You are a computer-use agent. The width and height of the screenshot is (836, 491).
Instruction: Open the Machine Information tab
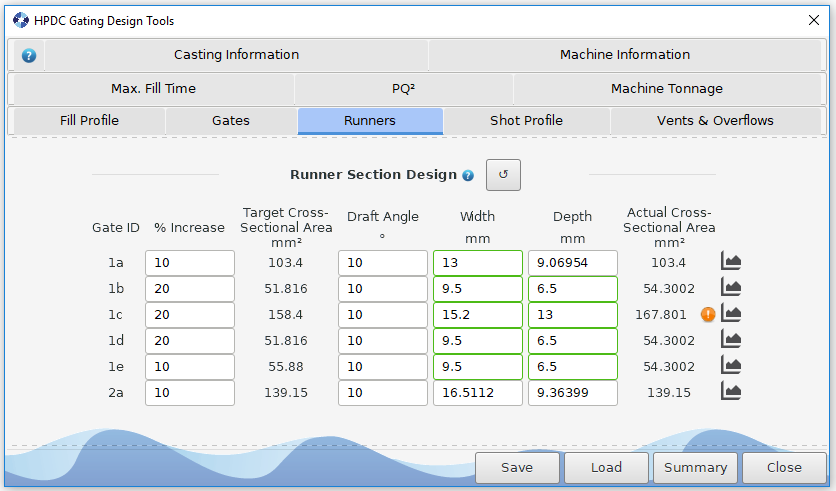[625, 55]
